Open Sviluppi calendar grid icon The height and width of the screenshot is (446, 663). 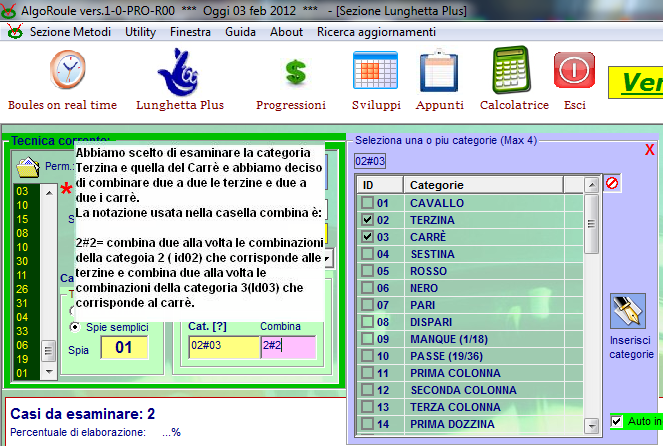375,70
